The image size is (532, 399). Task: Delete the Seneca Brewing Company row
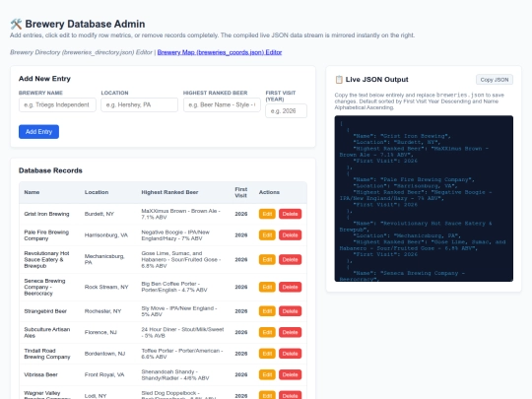point(290,287)
